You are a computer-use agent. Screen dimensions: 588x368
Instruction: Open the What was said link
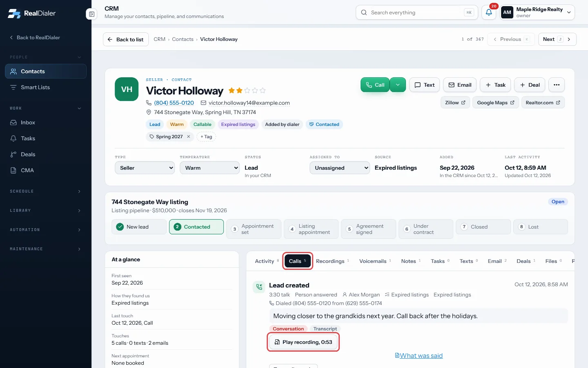click(x=419, y=356)
